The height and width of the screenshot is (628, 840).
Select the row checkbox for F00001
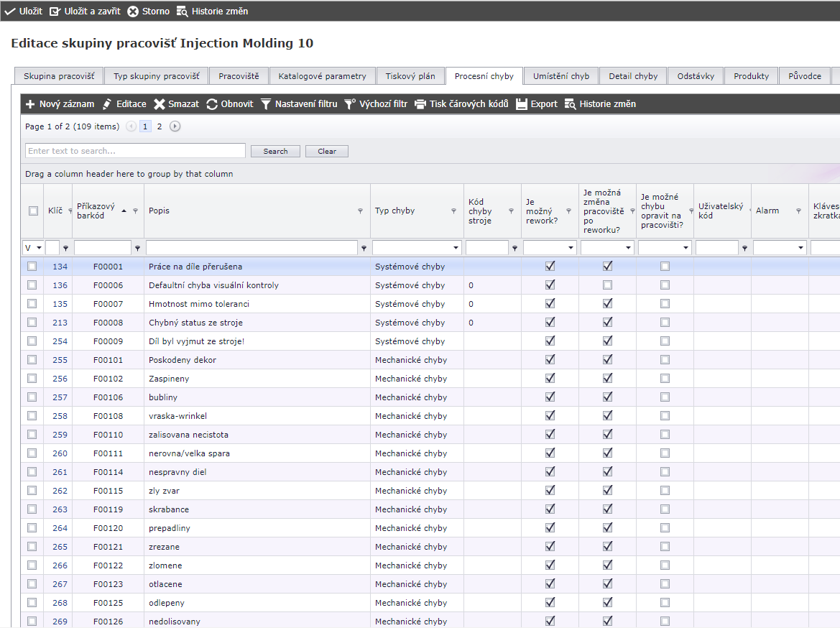coord(32,267)
